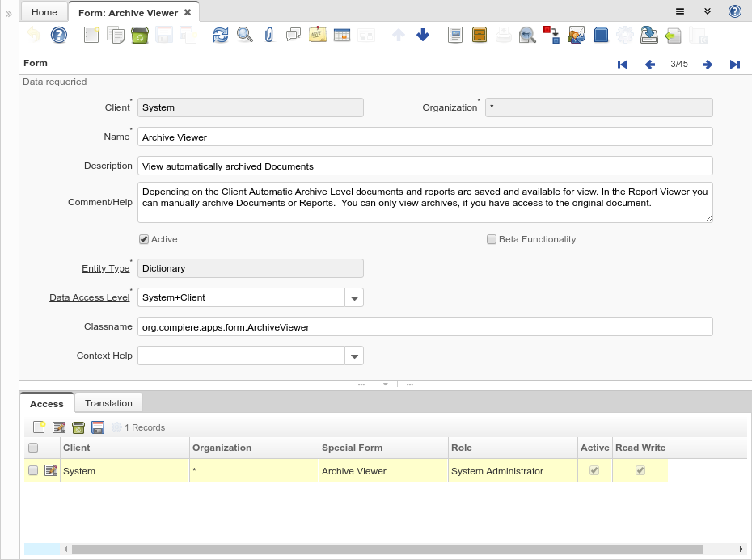Enable the Beta Functionality checkbox
The height and width of the screenshot is (560, 752).
pos(492,239)
